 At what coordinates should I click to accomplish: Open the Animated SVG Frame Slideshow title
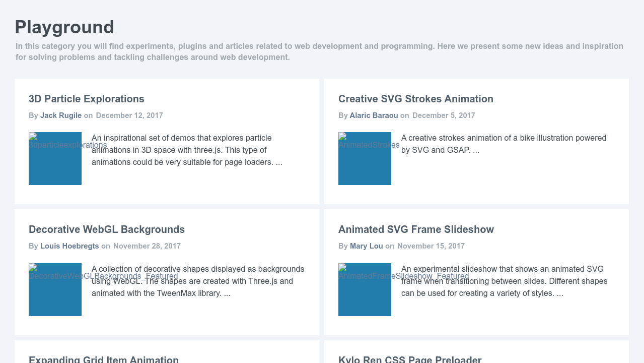pos(416,229)
